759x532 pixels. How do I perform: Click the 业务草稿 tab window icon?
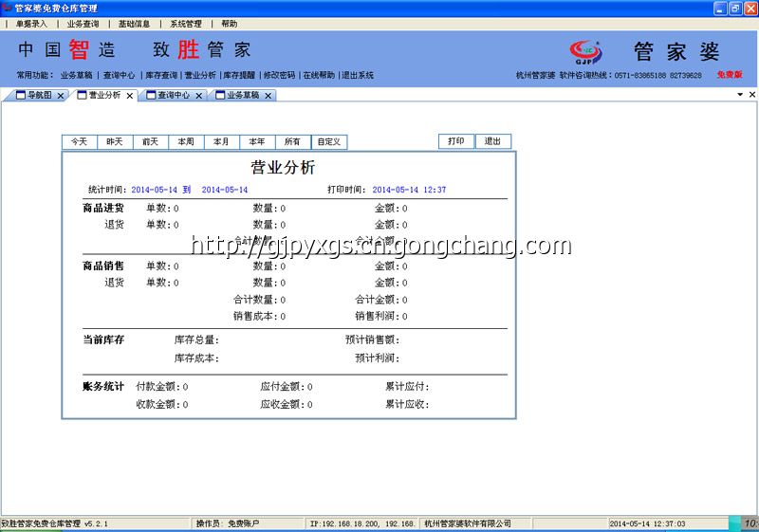220,95
